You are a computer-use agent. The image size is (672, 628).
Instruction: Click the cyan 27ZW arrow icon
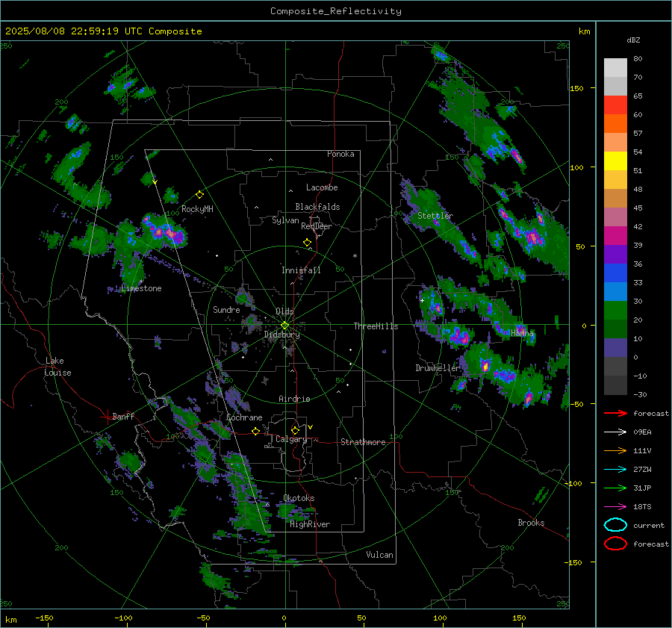pyautogui.click(x=615, y=470)
